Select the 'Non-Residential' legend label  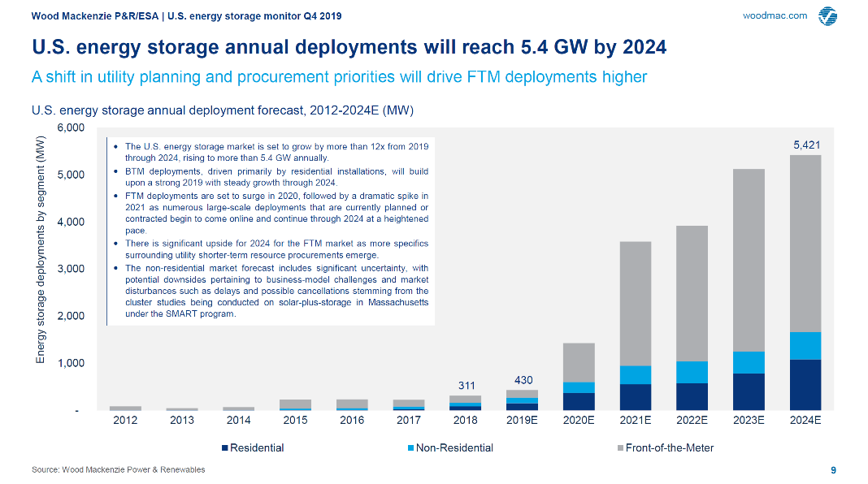tap(454, 448)
